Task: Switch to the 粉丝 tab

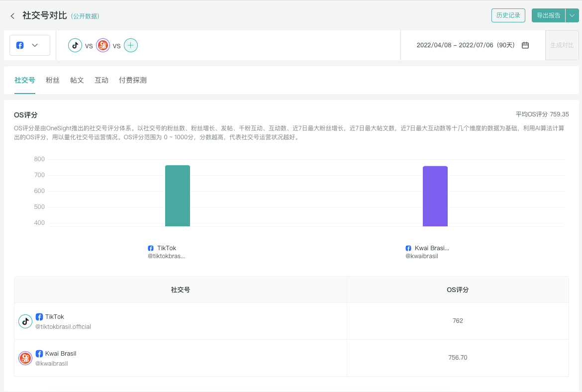Action: (53, 80)
